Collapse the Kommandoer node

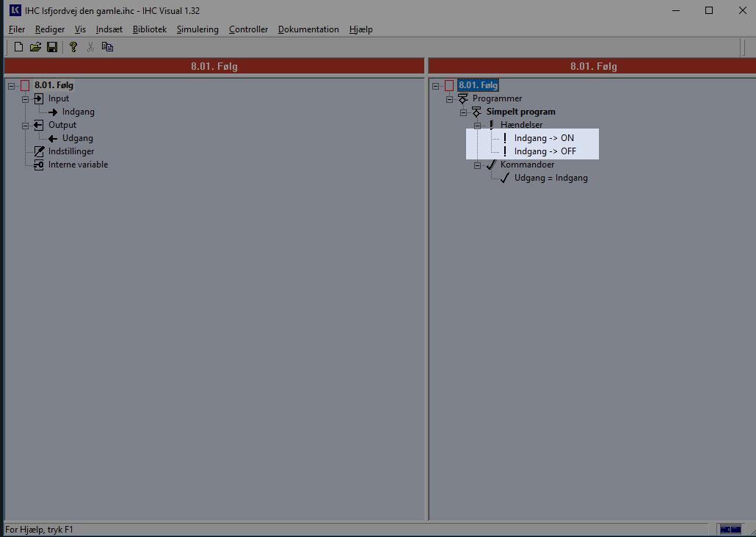[477, 165]
